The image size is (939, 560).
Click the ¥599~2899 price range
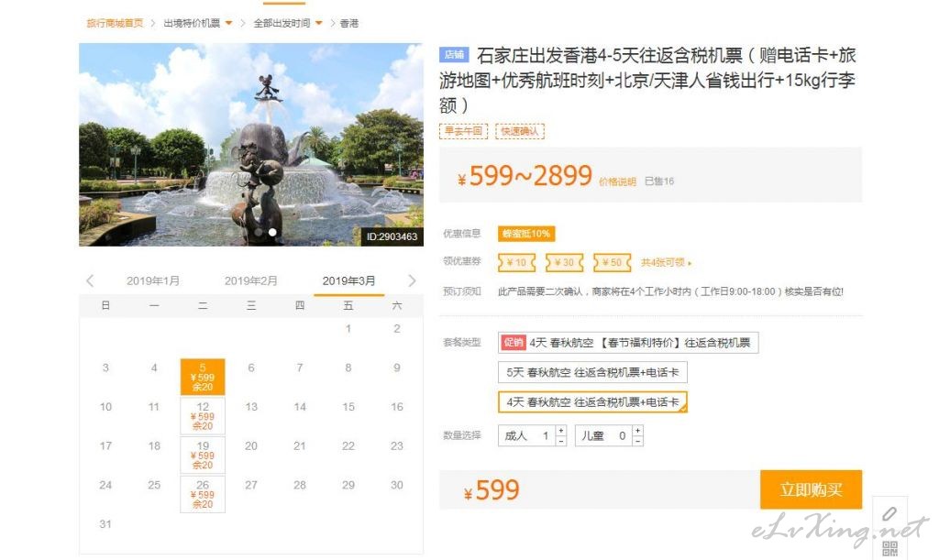pos(525,176)
